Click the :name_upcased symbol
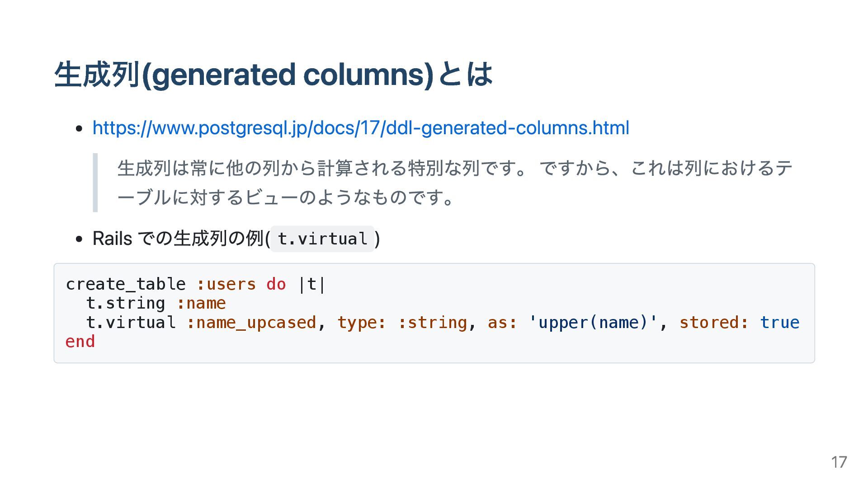Viewport: 868px width, 488px height. (251, 323)
